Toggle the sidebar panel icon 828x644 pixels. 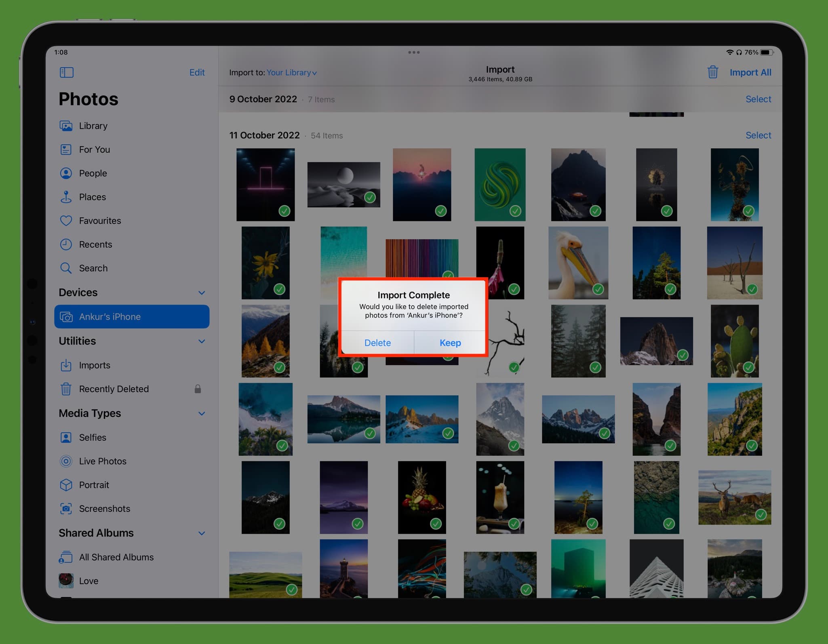(x=66, y=72)
